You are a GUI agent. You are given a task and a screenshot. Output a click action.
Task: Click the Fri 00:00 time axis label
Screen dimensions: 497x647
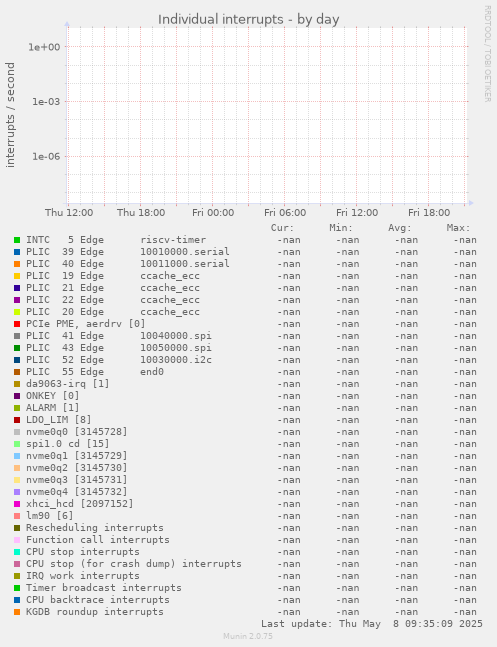click(213, 213)
